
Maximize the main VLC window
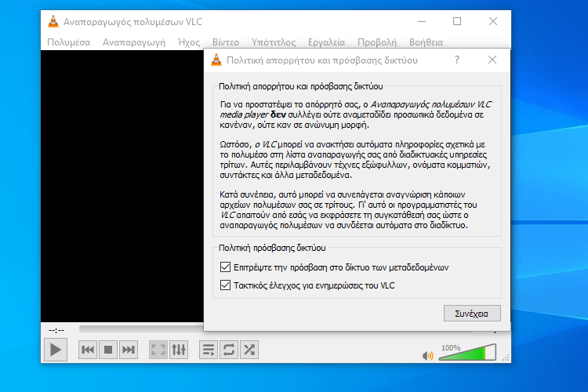coord(457,21)
